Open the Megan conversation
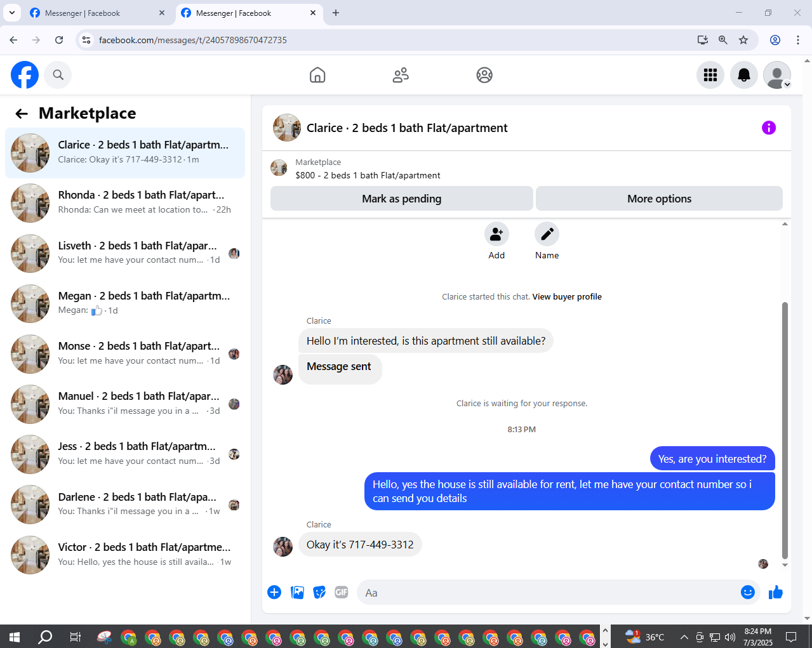Viewport: 812px width, 648px height. point(125,303)
